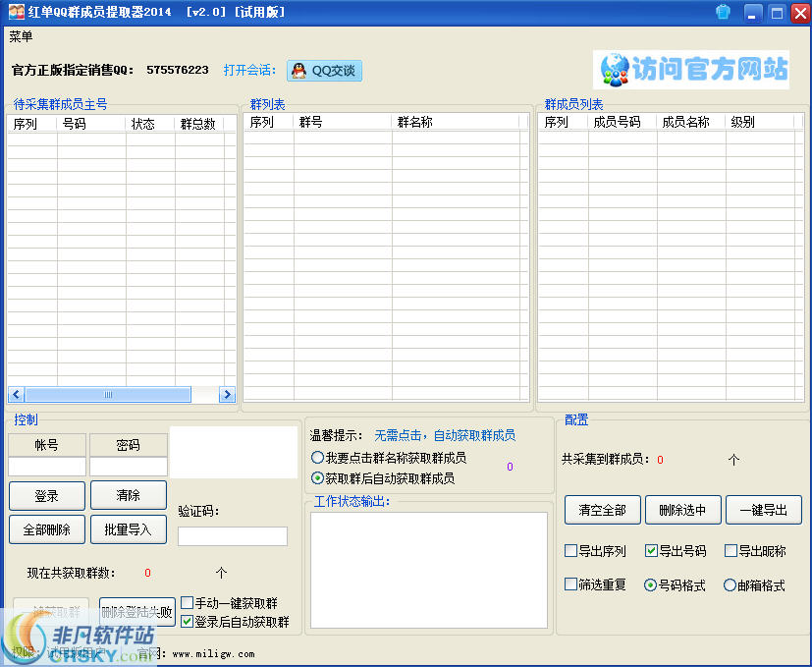Click the left scroll arrow of account list
Image resolution: width=812 pixels, height=667 pixels.
(x=16, y=394)
